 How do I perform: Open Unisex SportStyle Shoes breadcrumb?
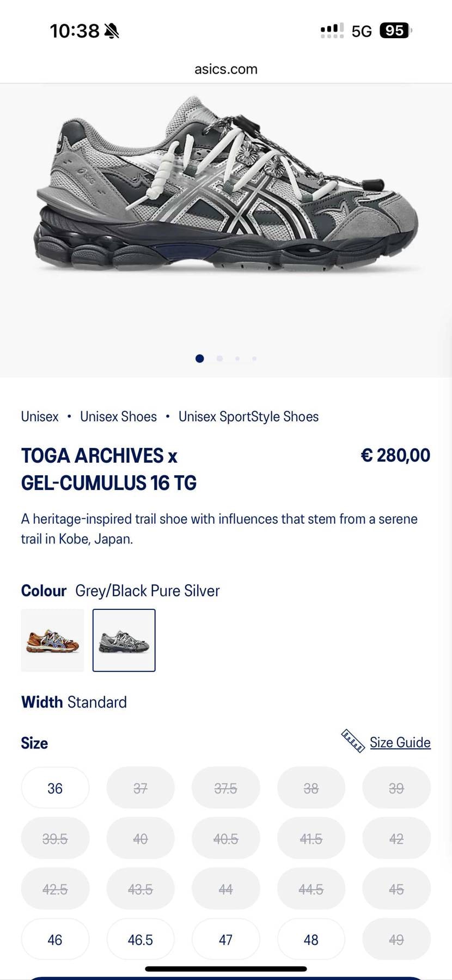[x=248, y=416]
